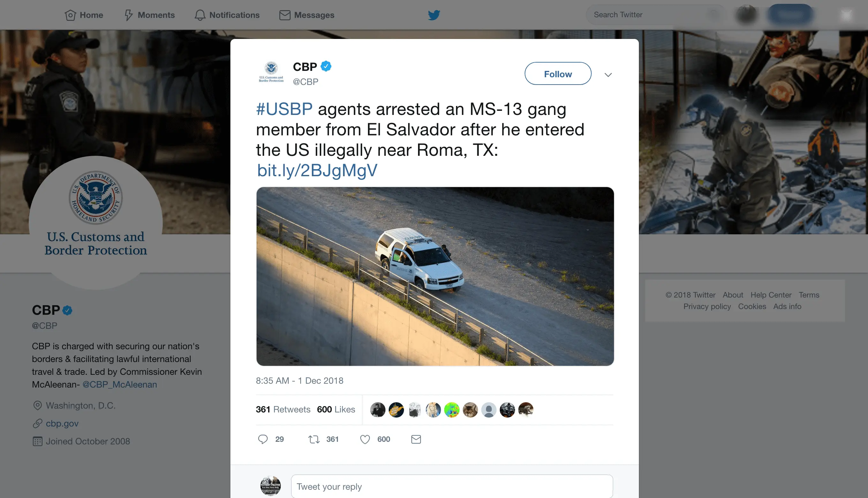Click the Tweet your reply box
The image size is (868, 498).
pyautogui.click(x=452, y=487)
